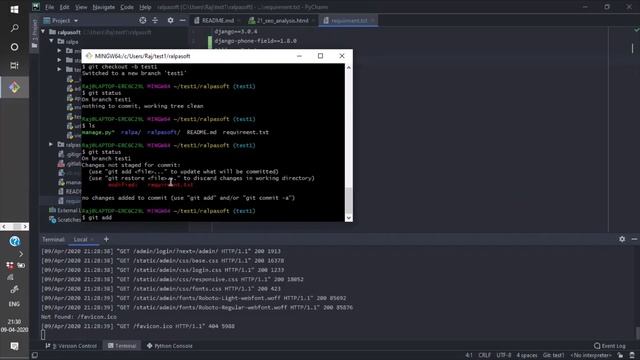Toggle the Event Log tool window
640x360 pixels.
(x=610, y=346)
